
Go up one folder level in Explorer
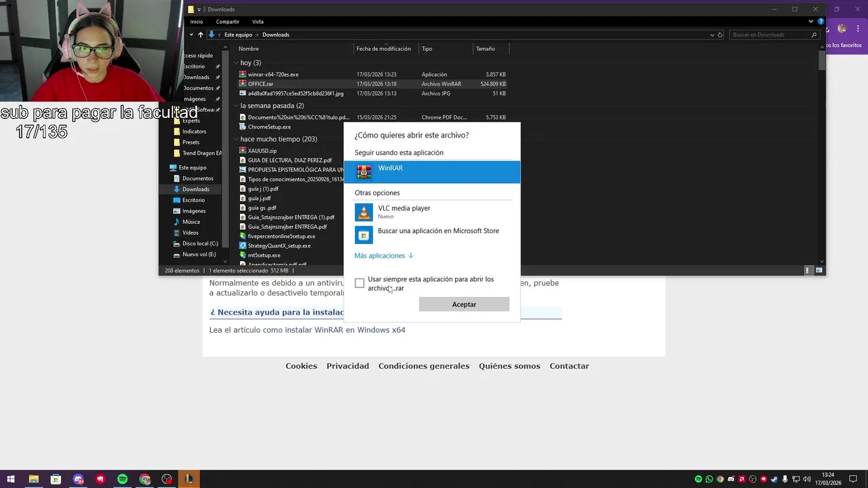pos(200,35)
